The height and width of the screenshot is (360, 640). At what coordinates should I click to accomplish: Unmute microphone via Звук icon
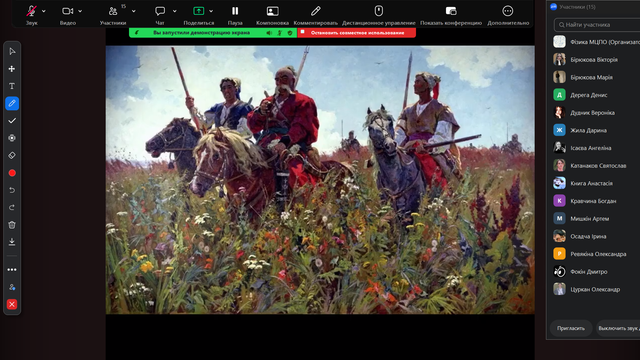point(31,11)
